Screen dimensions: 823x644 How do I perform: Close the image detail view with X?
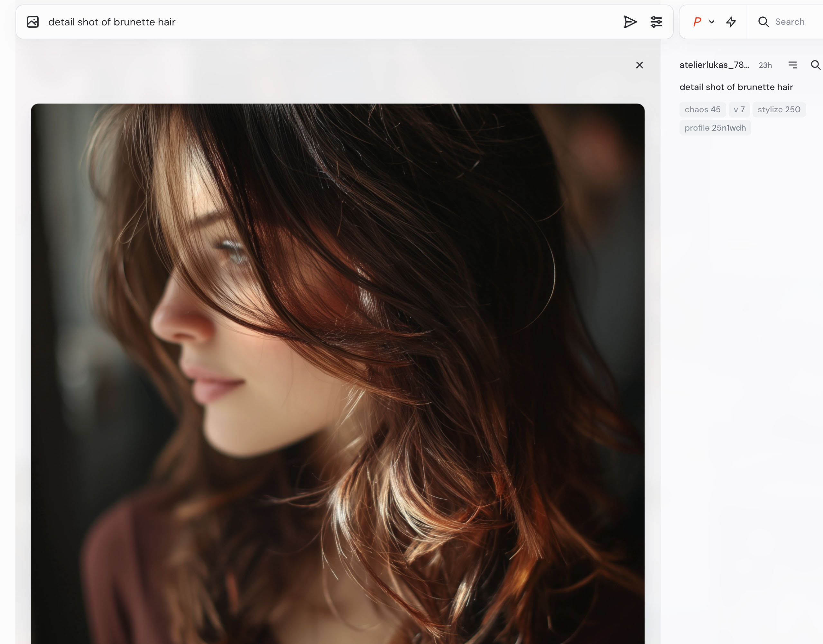click(x=639, y=65)
